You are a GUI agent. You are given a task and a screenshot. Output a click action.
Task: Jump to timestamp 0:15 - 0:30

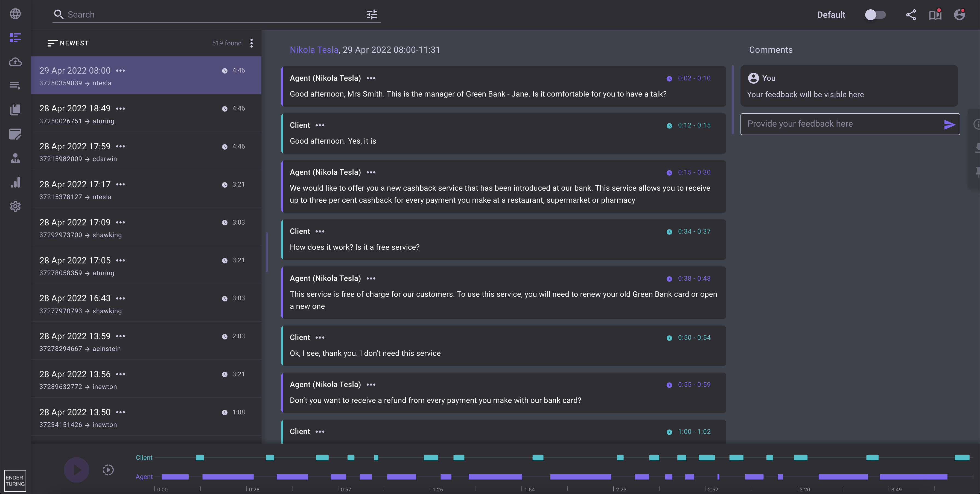[694, 172]
